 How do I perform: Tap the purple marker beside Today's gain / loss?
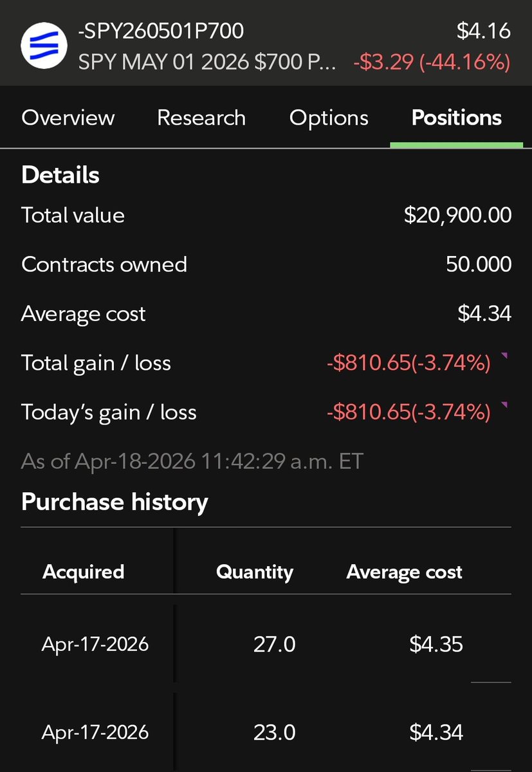504,405
